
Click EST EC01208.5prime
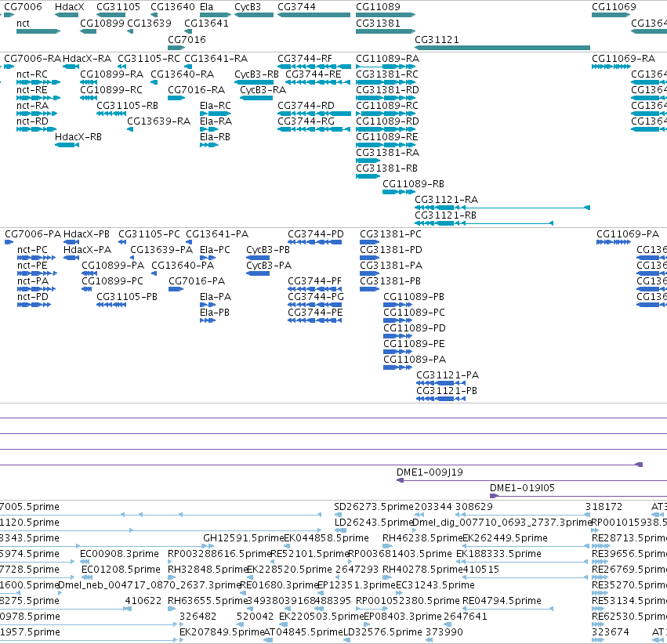pyautogui.click(x=87, y=577)
